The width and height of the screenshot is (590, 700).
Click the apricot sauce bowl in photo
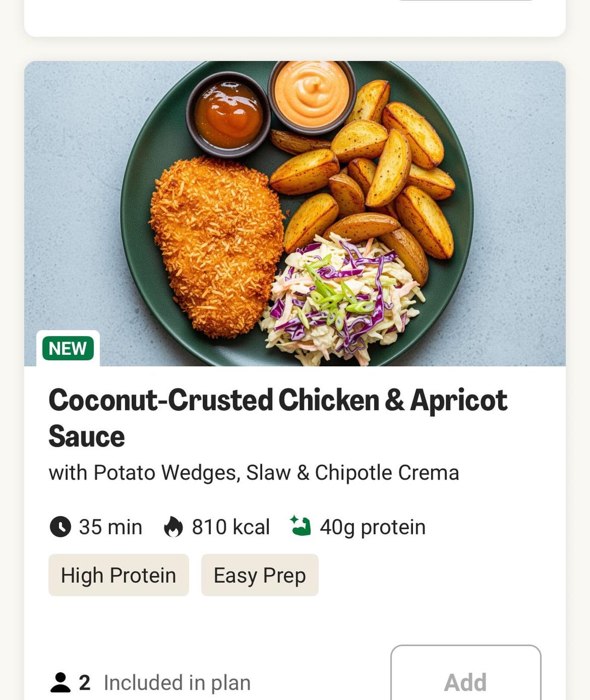click(x=228, y=113)
